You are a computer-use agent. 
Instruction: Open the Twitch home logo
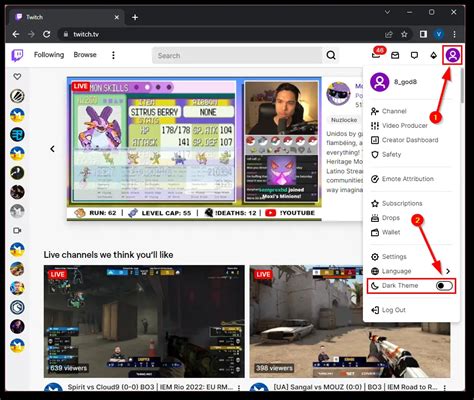[17, 55]
